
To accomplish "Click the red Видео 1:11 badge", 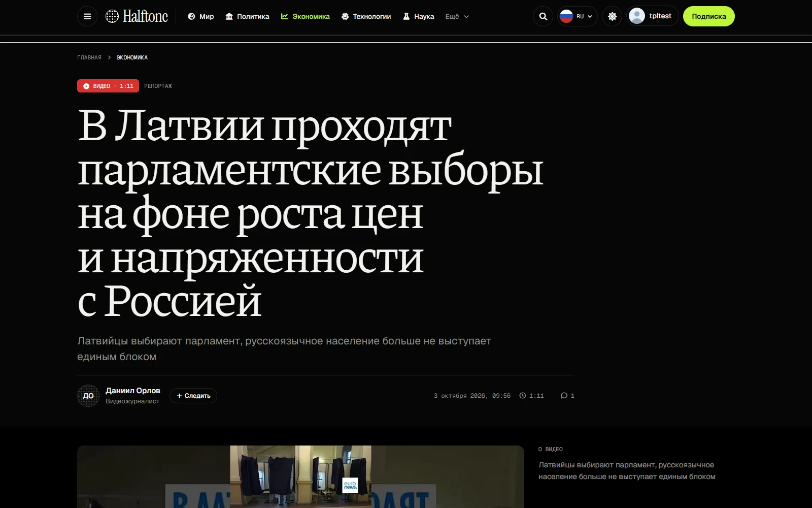I will [108, 86].
